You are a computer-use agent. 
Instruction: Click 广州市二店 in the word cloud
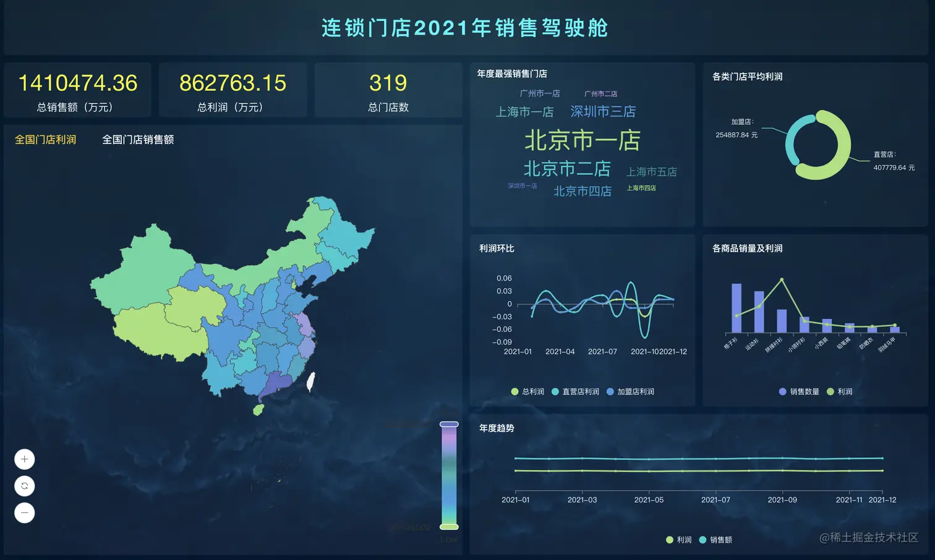[601, 94]
